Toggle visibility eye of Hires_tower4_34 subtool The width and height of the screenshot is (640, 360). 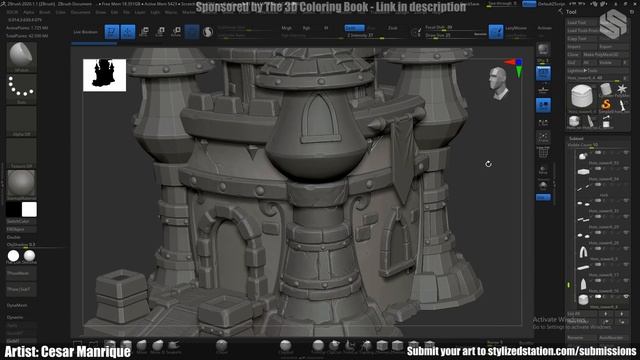tap(626, 169)
